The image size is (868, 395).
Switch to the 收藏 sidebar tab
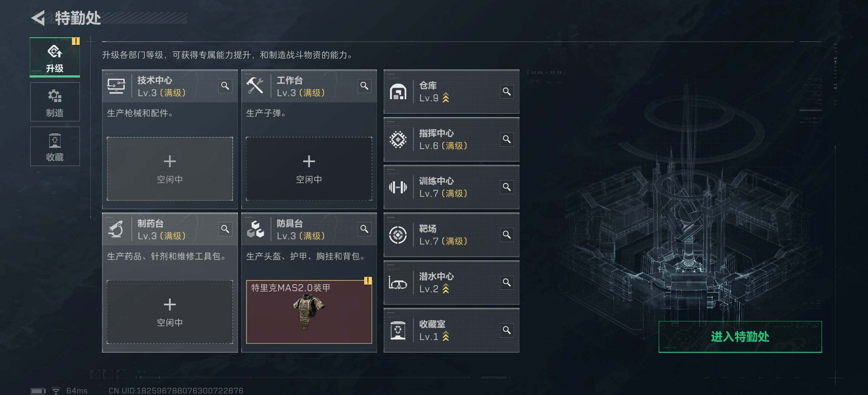pyautogui.click(x=55, y=146)
